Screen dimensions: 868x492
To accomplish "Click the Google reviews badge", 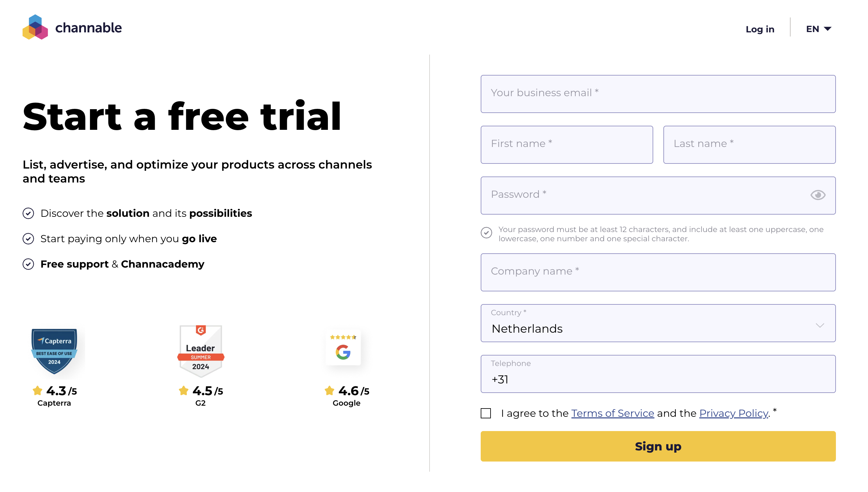I will point(343,348).
